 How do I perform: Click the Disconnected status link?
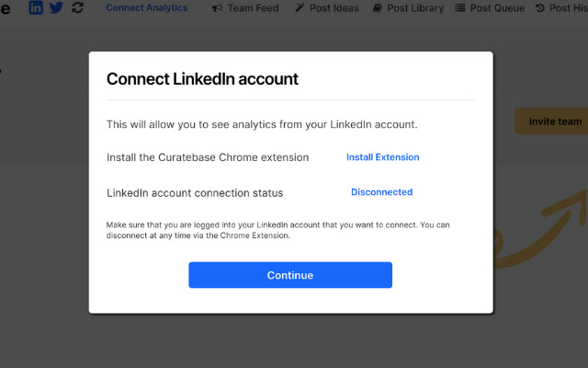(x=382, y=192)
